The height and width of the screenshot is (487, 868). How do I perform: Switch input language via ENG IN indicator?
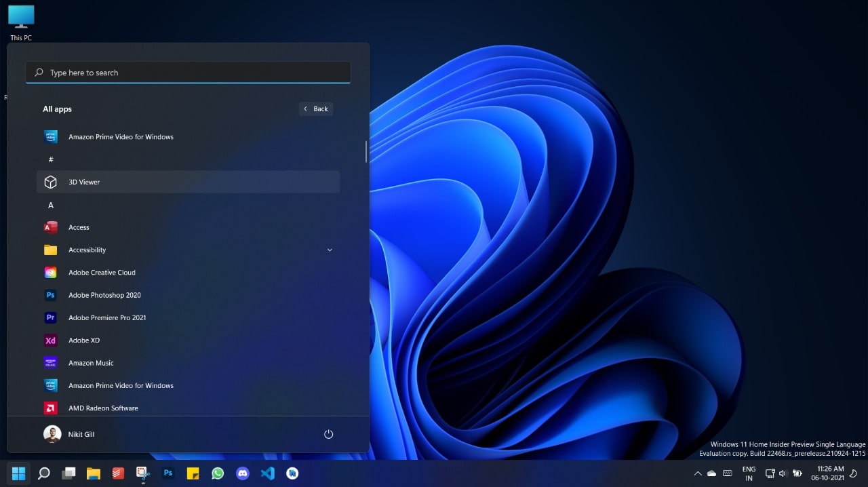pyautogui.click(x=749, y=473)
